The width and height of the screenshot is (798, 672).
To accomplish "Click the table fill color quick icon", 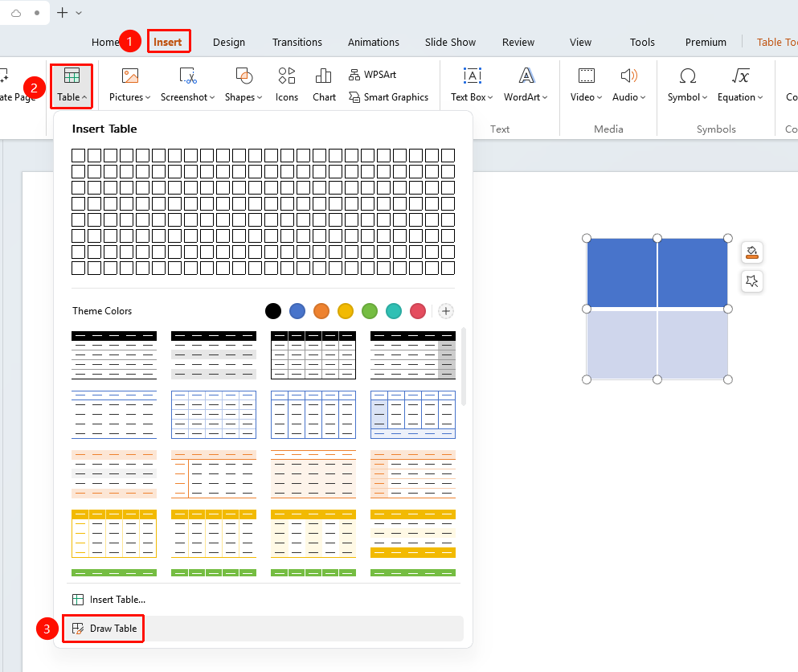I will [x=752, y=252].
